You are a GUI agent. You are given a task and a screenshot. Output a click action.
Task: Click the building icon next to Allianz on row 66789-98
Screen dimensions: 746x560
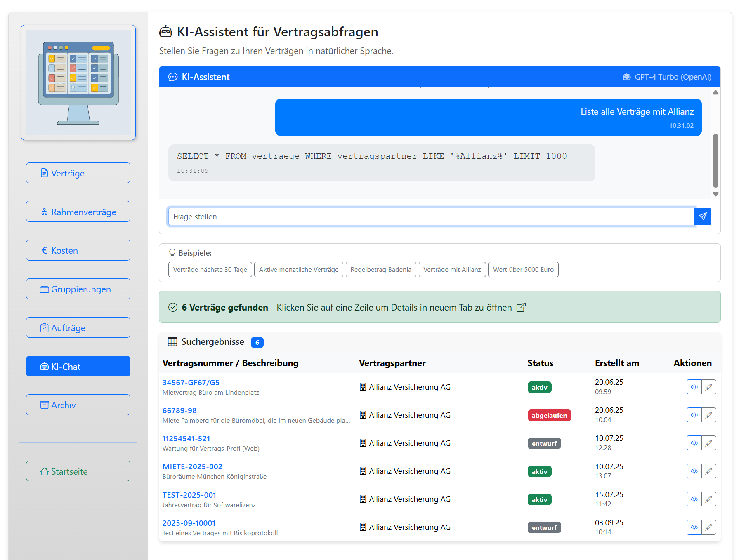tap(363, 415)
